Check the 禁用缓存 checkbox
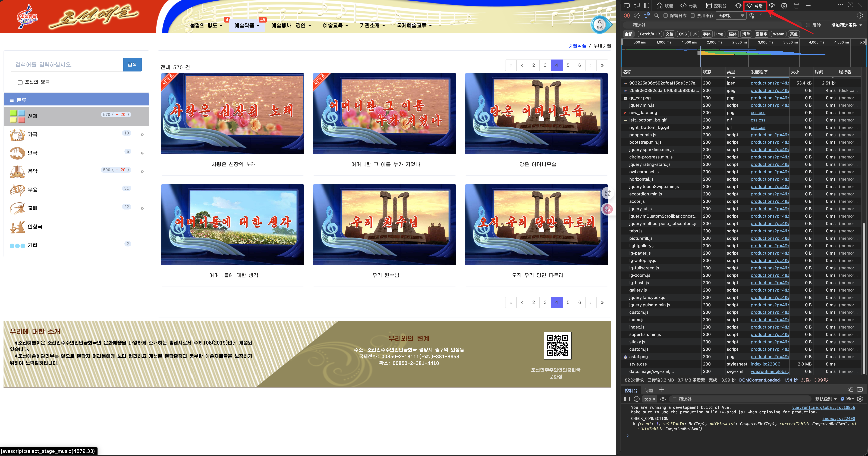The height and width of the screenshot is (456, 868). [693, 15]
